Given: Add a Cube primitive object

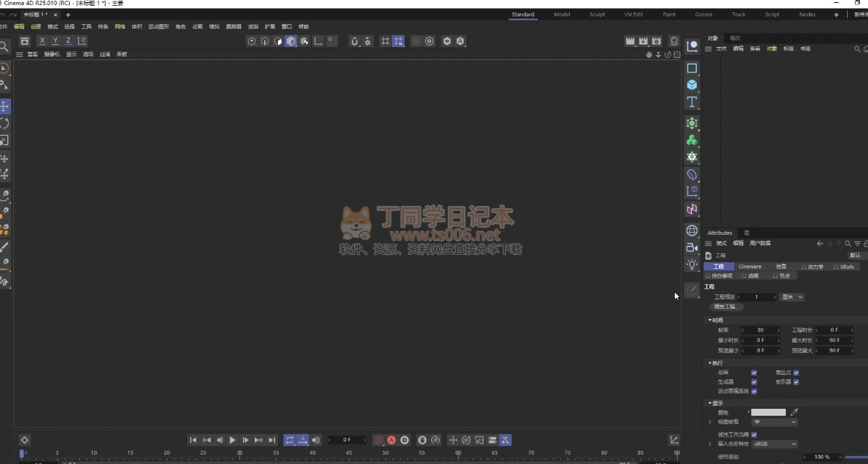Looking at the screenshot, I should (692, 85).
